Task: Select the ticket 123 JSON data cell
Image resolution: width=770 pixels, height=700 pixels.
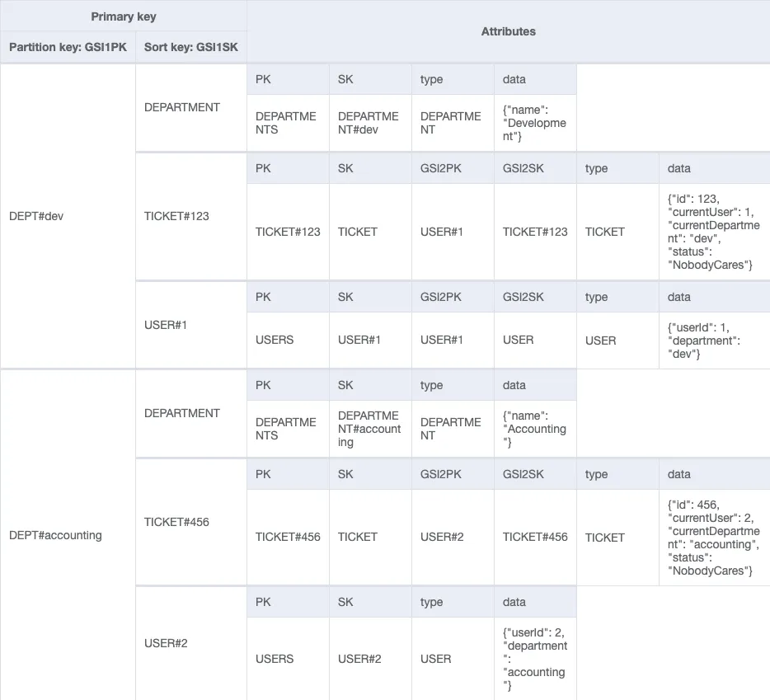Action: click(x=714, y=232)
